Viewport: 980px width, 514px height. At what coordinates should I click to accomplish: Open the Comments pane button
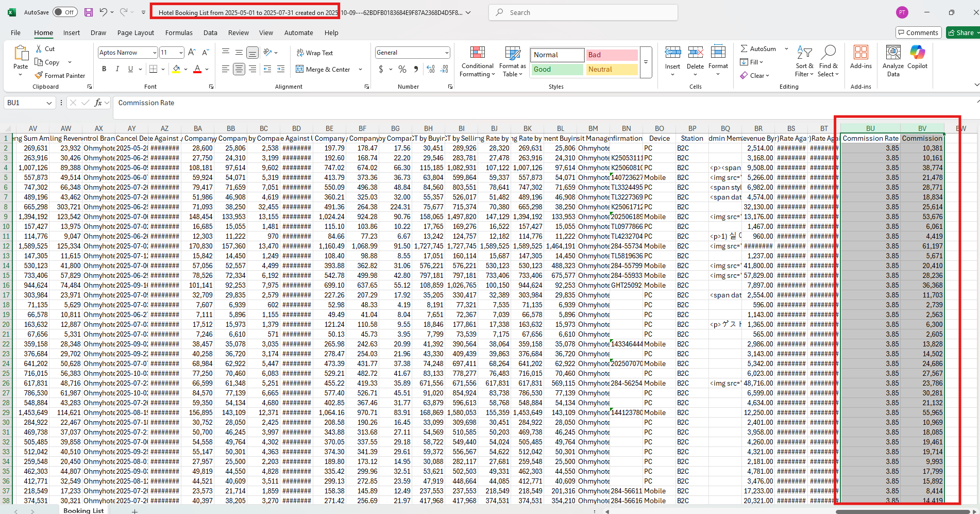click(918, 32)
